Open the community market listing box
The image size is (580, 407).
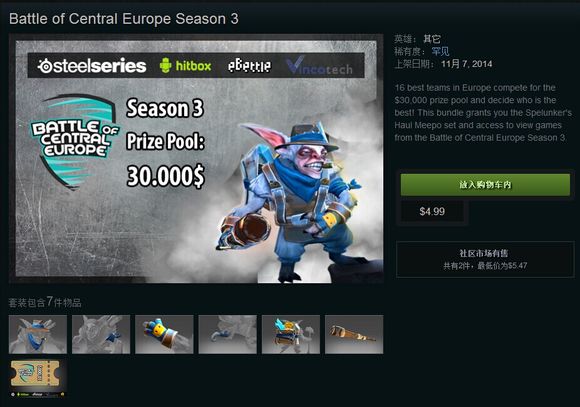tap(485, 259)
